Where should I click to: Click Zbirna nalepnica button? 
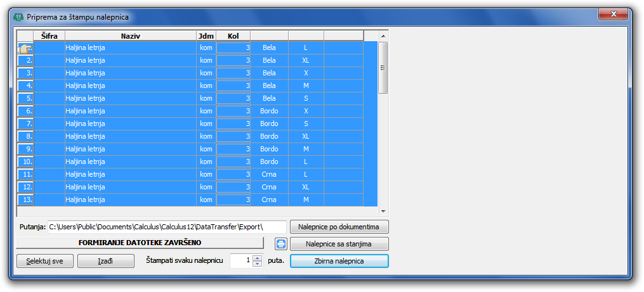339,261
